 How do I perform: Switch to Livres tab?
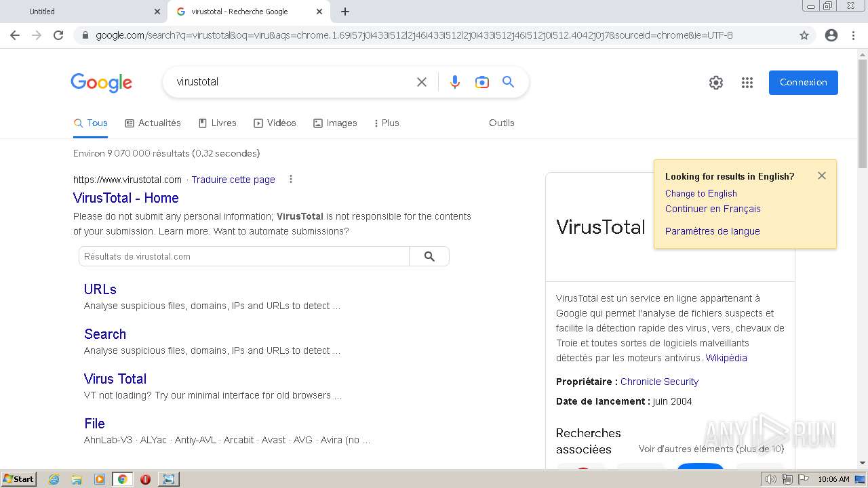pyautogui.click(x=218, y=123)
